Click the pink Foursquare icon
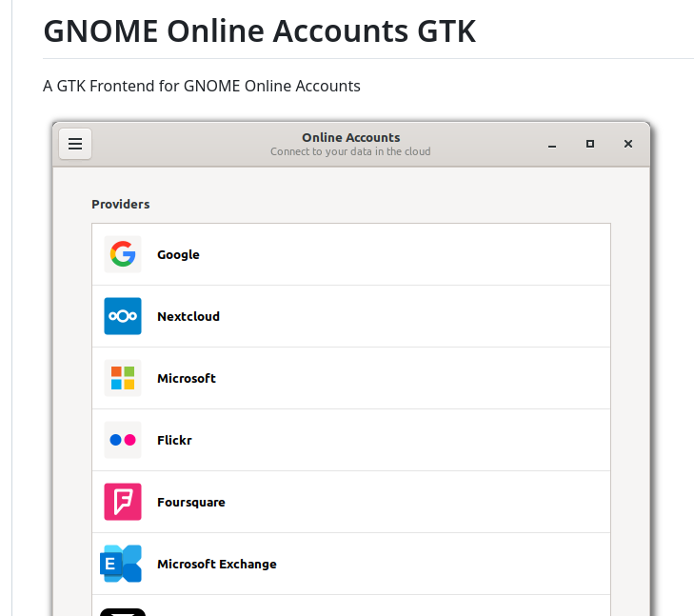 (123, 502)
